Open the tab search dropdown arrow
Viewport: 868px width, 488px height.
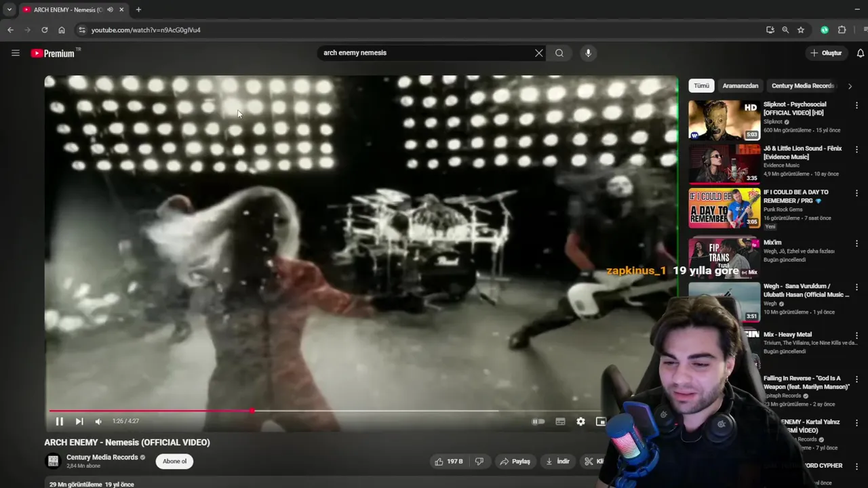coord(9,9)
